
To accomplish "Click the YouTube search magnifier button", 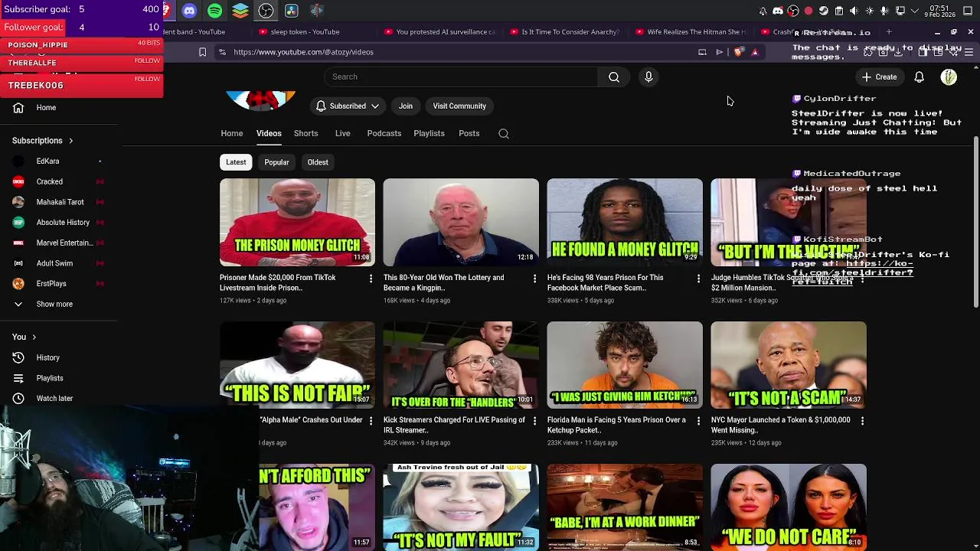I will pyautogui.click(x=614, y=77).
